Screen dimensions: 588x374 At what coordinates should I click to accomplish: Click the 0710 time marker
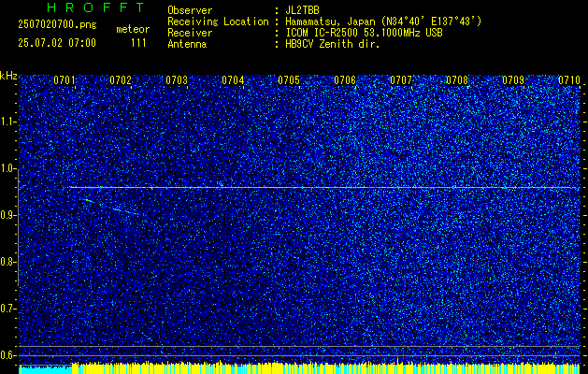point(569,80)
